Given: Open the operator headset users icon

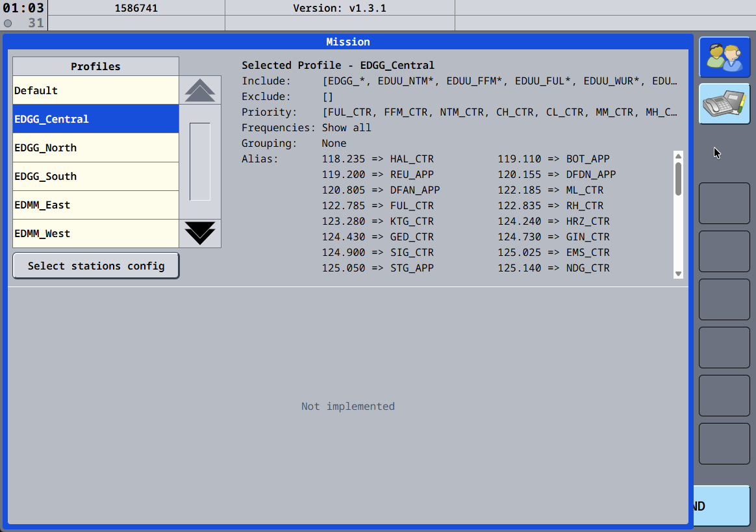Looking at the screenshot, I should (724, 57).
